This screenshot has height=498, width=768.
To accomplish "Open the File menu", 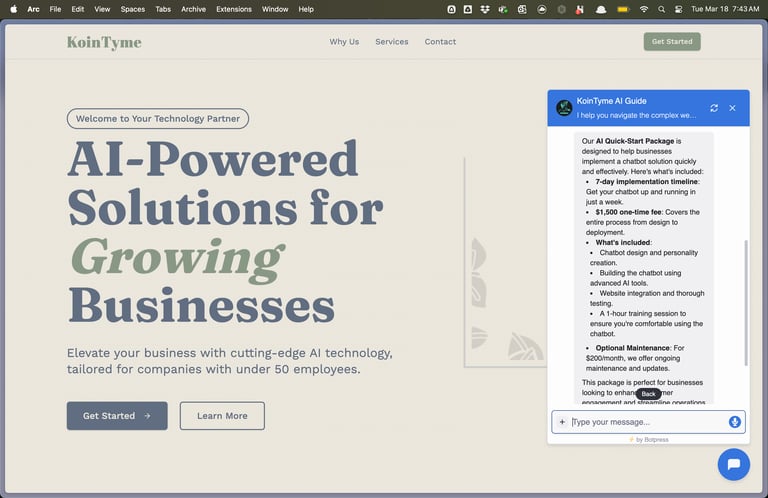I will pos(55,9).
